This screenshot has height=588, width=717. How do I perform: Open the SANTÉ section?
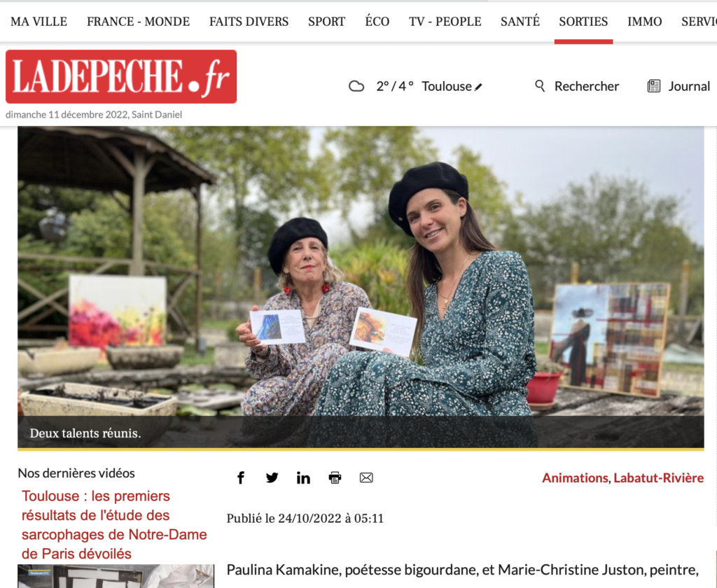pos(520,21)
